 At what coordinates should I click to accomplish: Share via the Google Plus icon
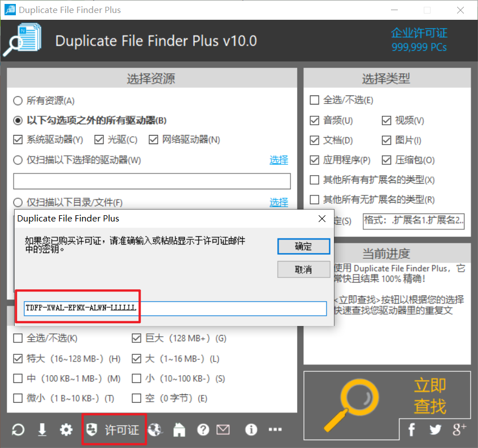pos(459,430)
